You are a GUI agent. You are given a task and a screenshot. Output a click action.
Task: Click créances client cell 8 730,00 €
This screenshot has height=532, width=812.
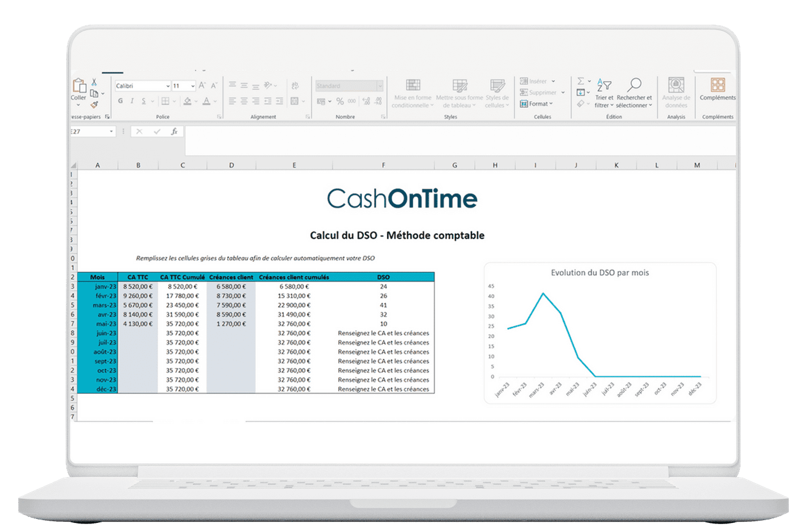click(231, 296)
